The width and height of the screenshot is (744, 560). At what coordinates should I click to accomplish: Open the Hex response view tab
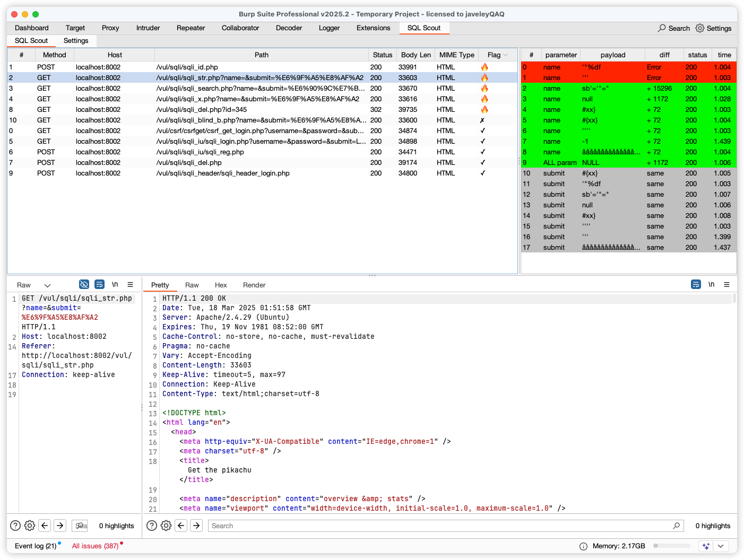tap(221, 285)
